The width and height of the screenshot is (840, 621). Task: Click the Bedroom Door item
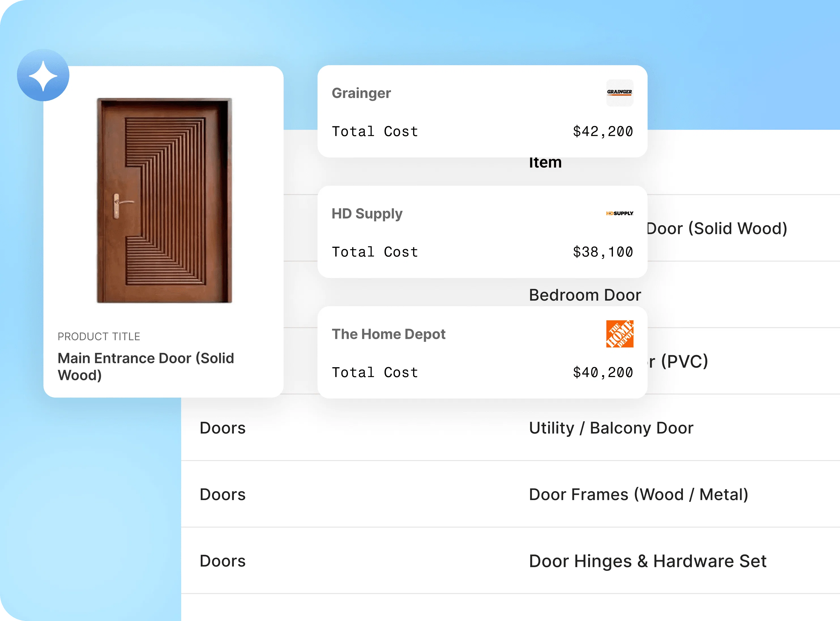point(585,295)
